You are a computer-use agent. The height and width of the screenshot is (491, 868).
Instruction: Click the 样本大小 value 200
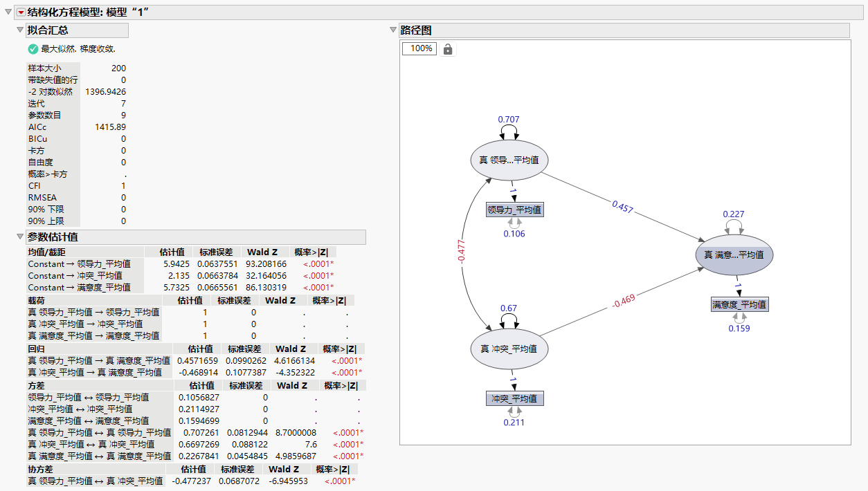(118, 68)
